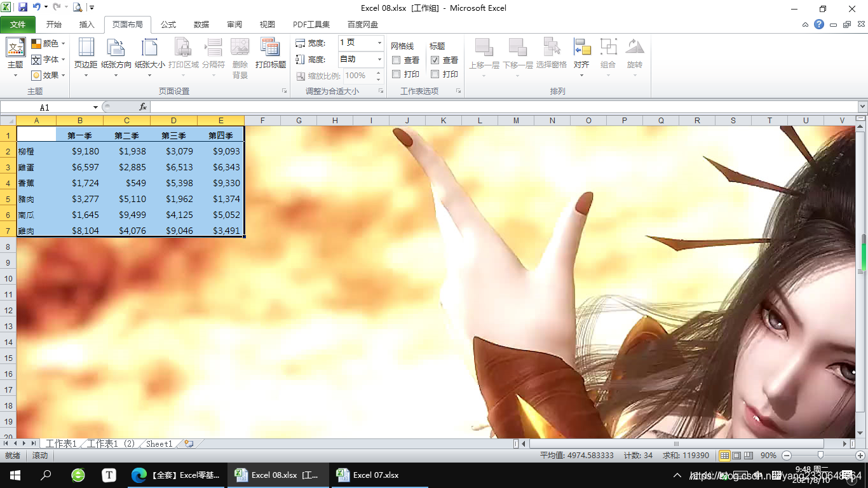The height and width of the screenshot is (488, 868).
Task: Switch to the 审阅 ribbon tab
Action: coord(234,24)
